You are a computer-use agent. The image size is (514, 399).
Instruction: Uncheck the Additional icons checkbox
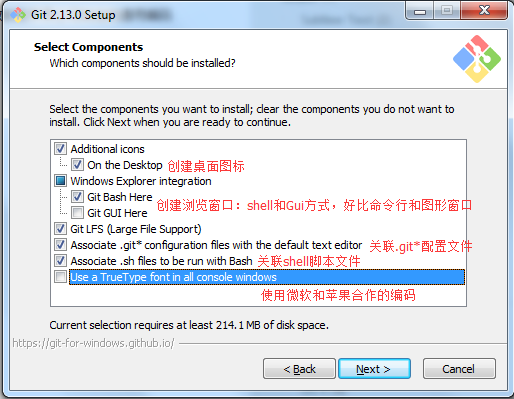[x=60, y=149]
